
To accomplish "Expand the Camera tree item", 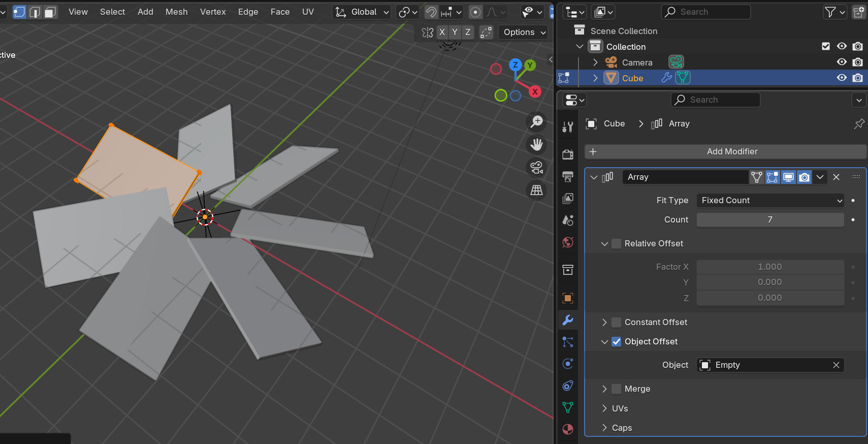I will point(595,62).
